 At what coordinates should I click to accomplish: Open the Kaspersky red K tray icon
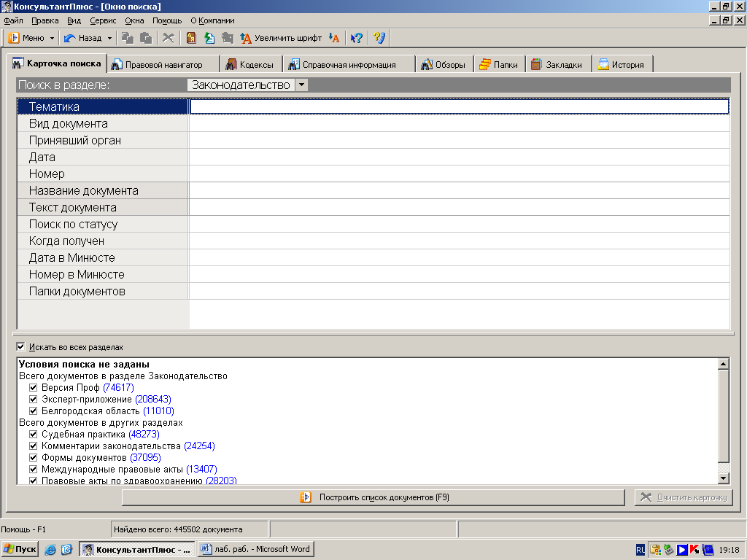(695, 550)
